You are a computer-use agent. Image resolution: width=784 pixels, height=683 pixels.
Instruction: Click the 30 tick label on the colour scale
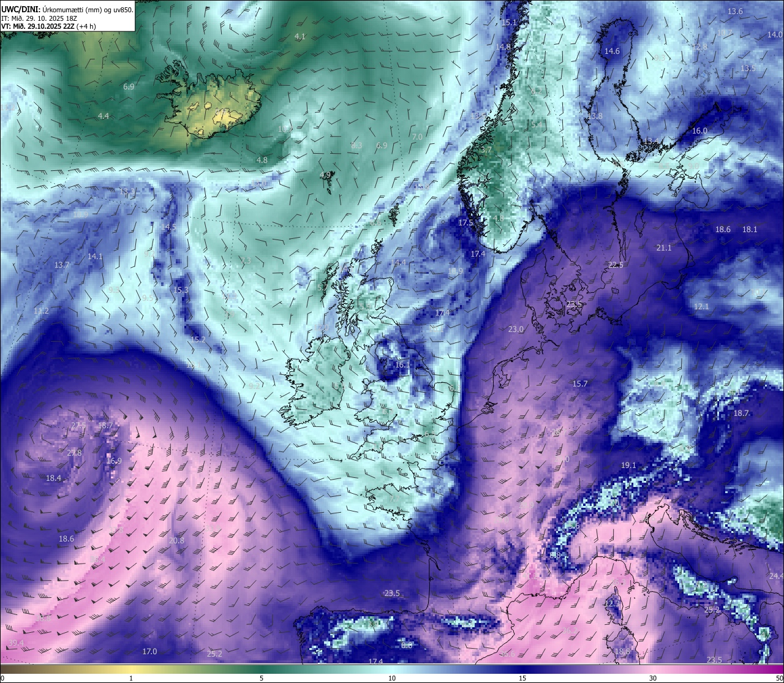pyautogui.click(x=653, y=678)
